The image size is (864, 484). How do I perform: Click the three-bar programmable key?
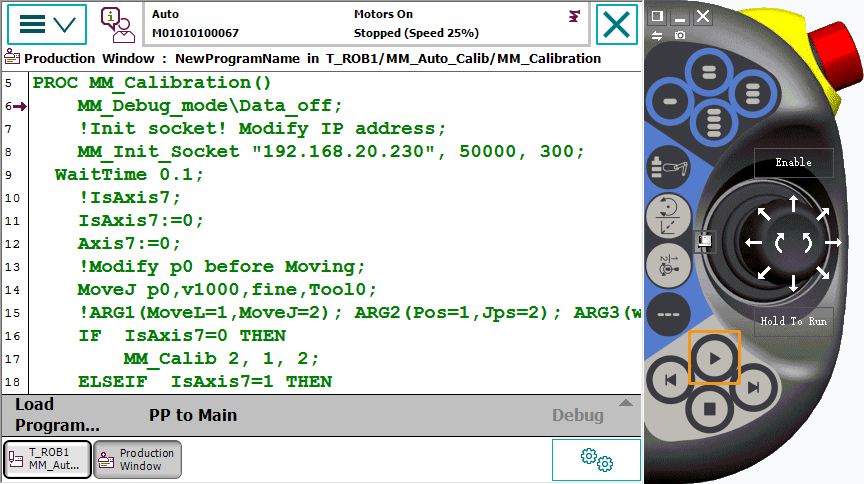(x=752, y=93)
